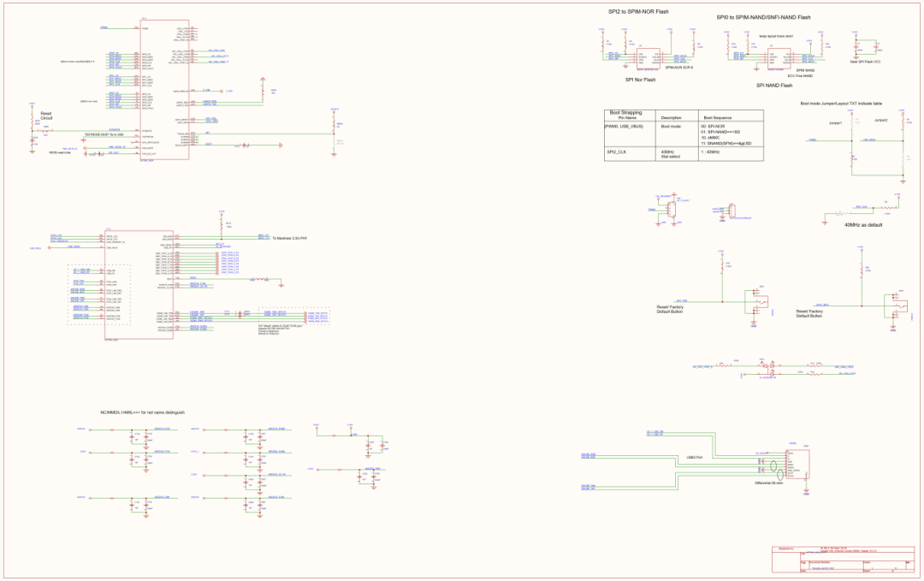Click the 'SPI2_CLK' table cell
Viewport: 924px width, 581px height.
click(617, 152)
